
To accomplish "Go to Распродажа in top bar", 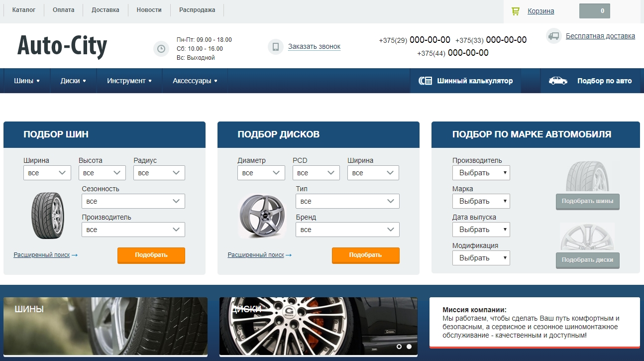I will [x=197, y=10].
